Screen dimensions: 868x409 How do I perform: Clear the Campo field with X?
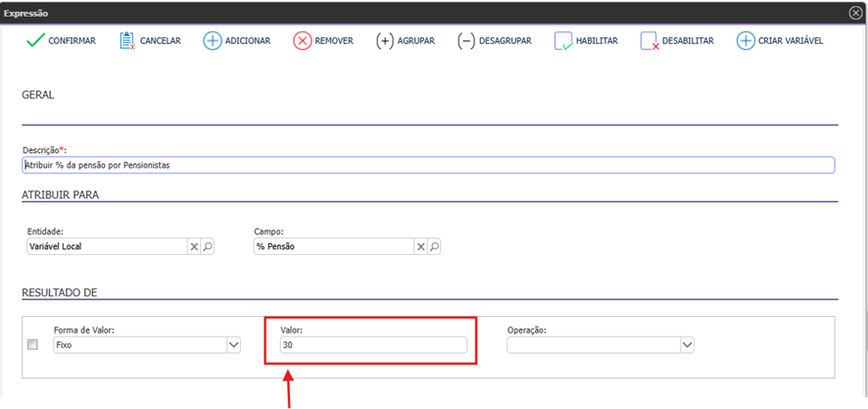click(421, 247)
